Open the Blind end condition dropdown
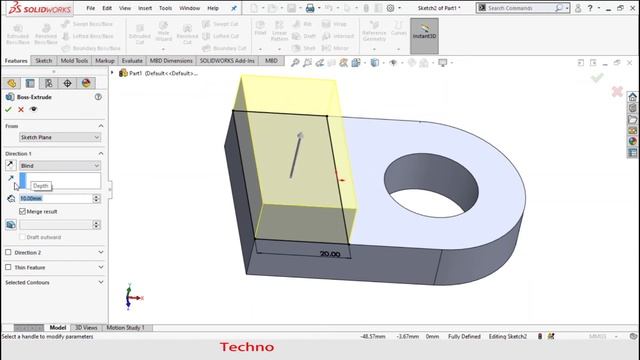The height and width of the screenshot is (360, 640). tap(60, 165)
